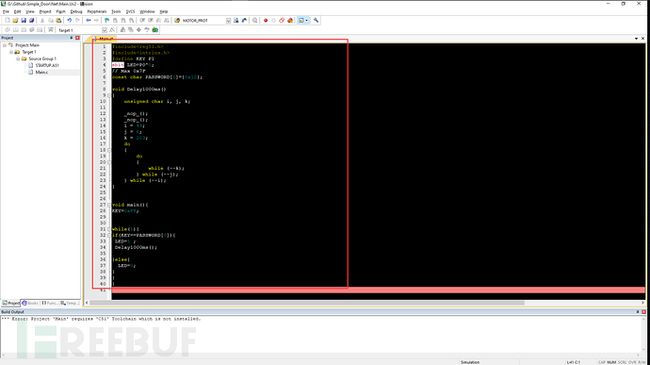Click the Download to flash icon
Screen dimensions: 650x365
coord(51,30)
